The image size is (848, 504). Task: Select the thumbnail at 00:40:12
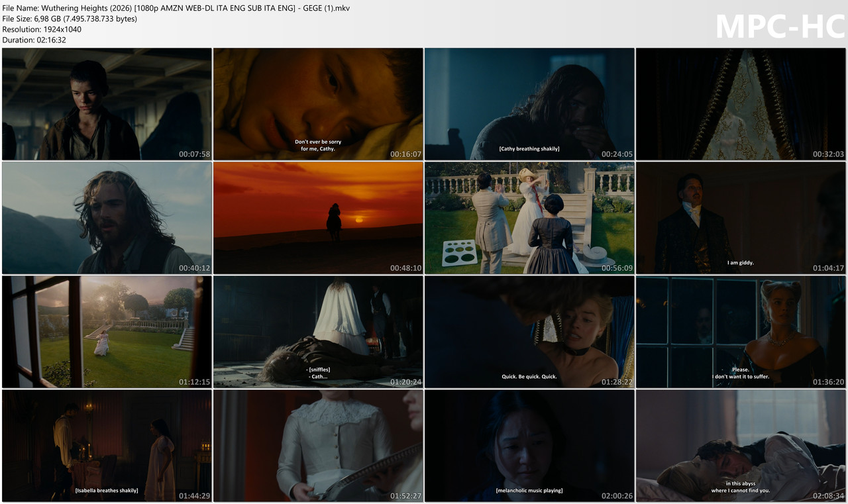[107, 218]
